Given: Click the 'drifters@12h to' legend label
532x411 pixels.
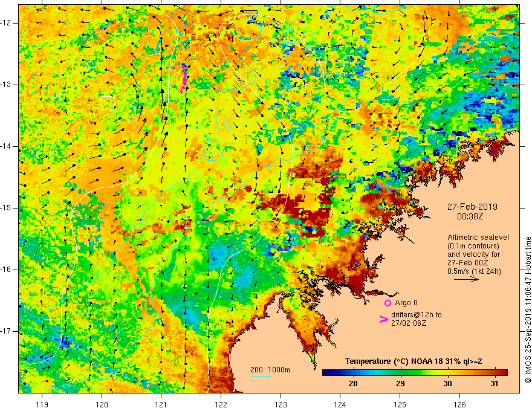Looking at the screenshot, I should (417, 315).
